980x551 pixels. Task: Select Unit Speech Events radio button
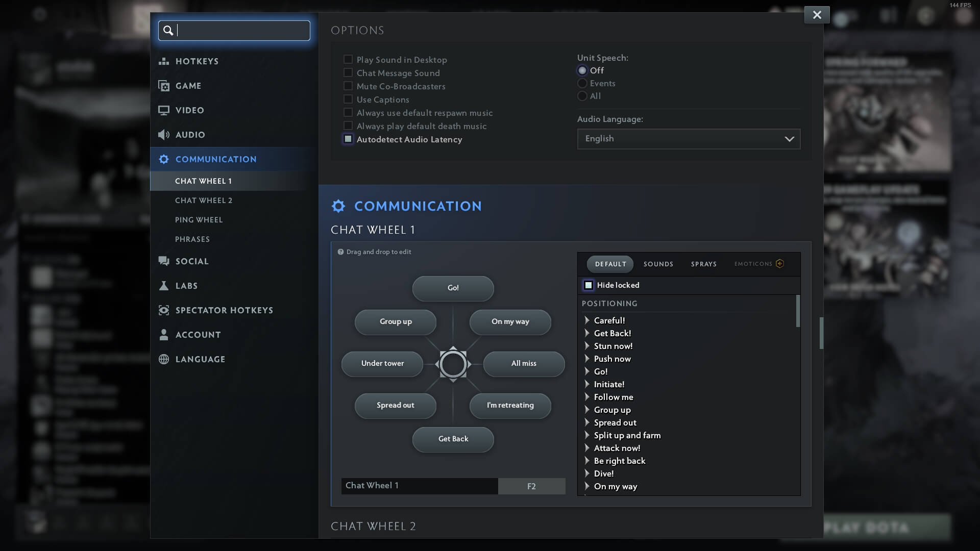point(582,83)
